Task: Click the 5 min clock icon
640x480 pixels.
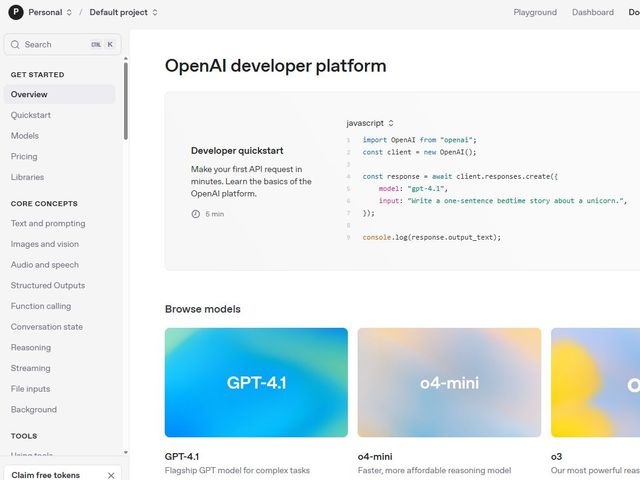Action: tap(196, 214)
